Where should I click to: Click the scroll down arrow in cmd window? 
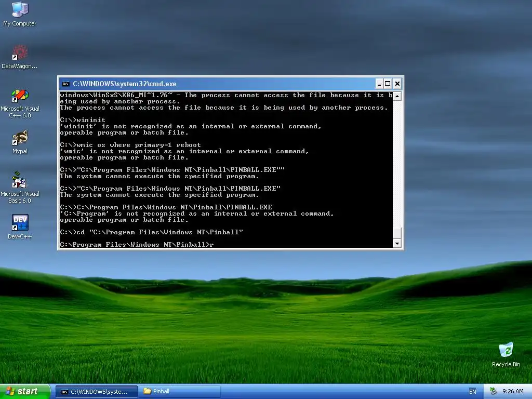tap(397, 243)
